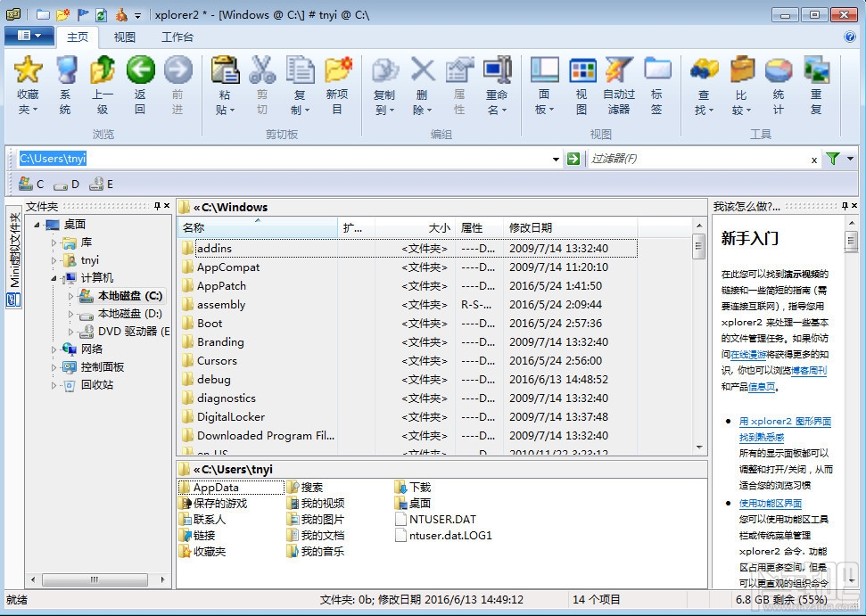This screenshot has height=616, width=866.
Task: Go up one level with 上一级
Action: point(103,70)
